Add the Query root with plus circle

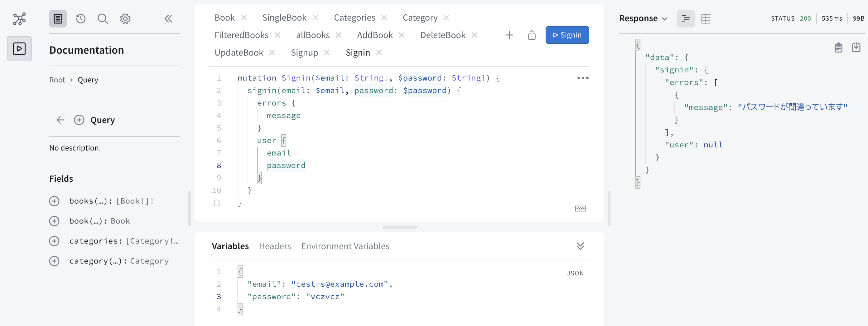pos(79,120)
